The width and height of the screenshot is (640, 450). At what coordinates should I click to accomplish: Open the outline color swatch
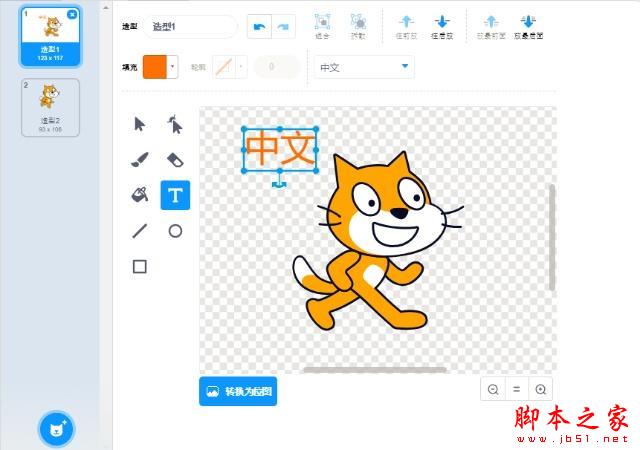pyautogui.click(x=224, y=67)
